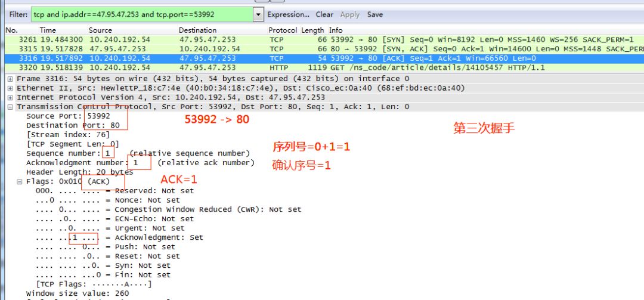Viewport: 644px width, 300px height.
Task: Select the Acknowledgment: Set flag line
Action: 119,237
